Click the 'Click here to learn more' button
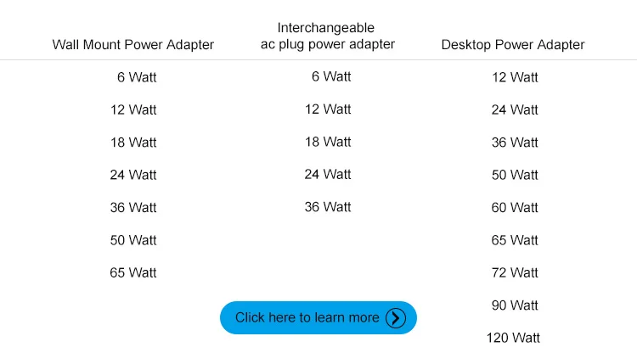637x364 pixels. (318, 317)
